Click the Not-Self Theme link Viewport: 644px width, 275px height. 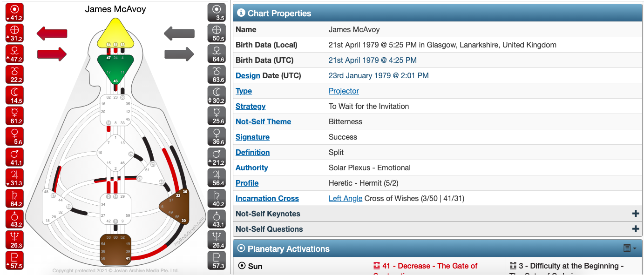[263, 121]
